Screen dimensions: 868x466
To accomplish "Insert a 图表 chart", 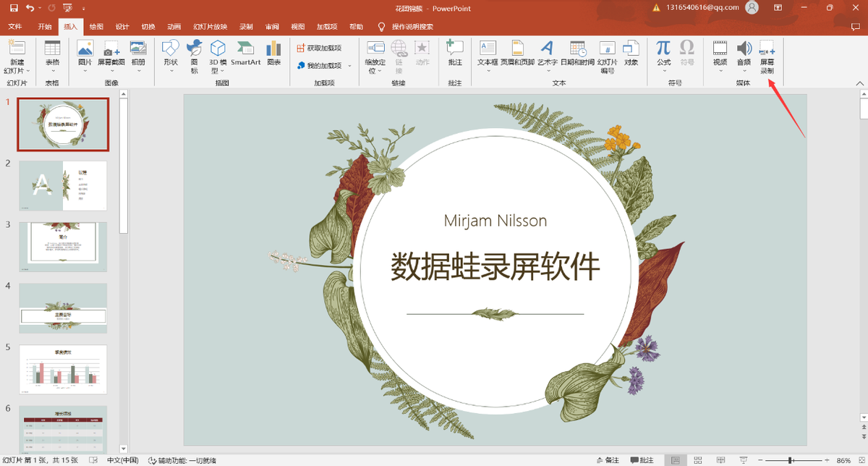I will tap(273, 54).
